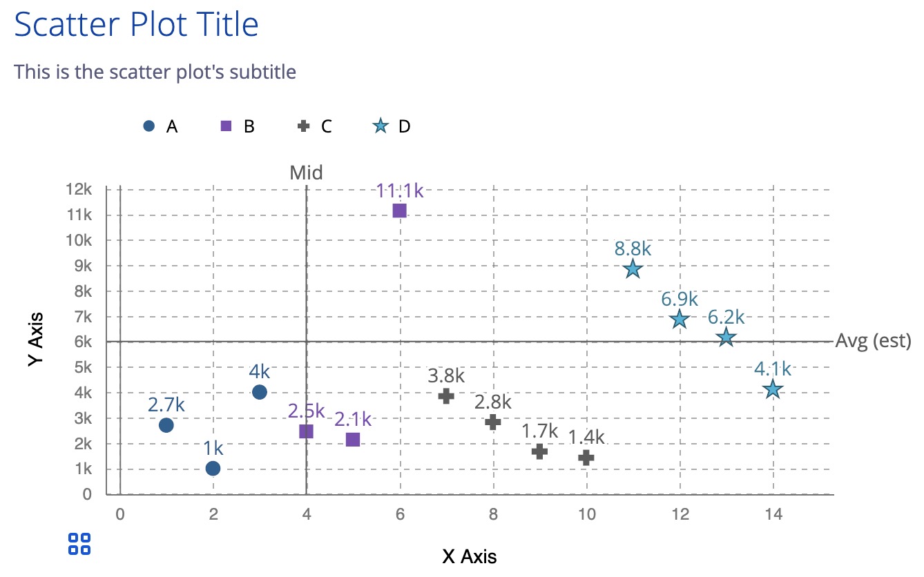Select the 4k circle data point
The image size is (924, 577).
click(x=260, y=392)
